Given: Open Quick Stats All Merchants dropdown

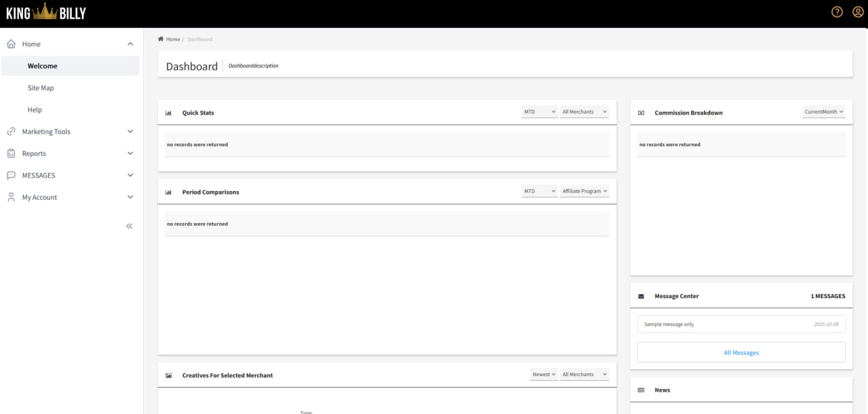Looking at the screenshot, I should 584,112.
